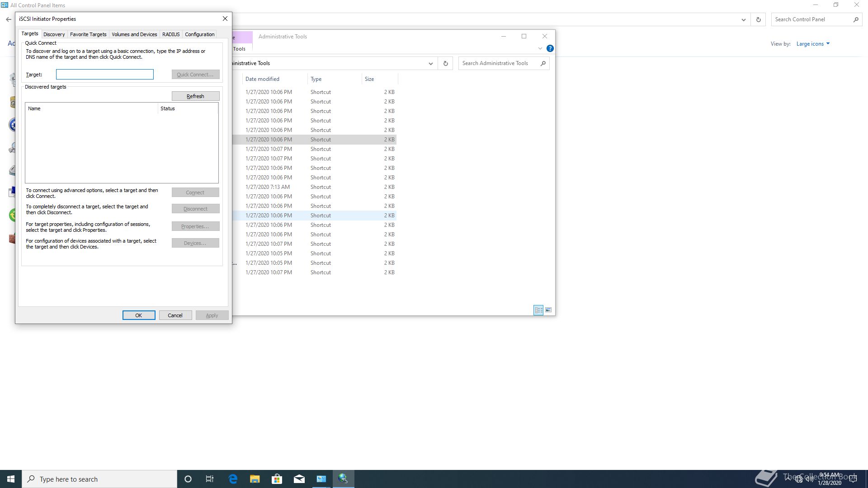This screenshot has width=868, height=488.
Task: Open Cortana from the taskbar
Action: tap(188, 479)
